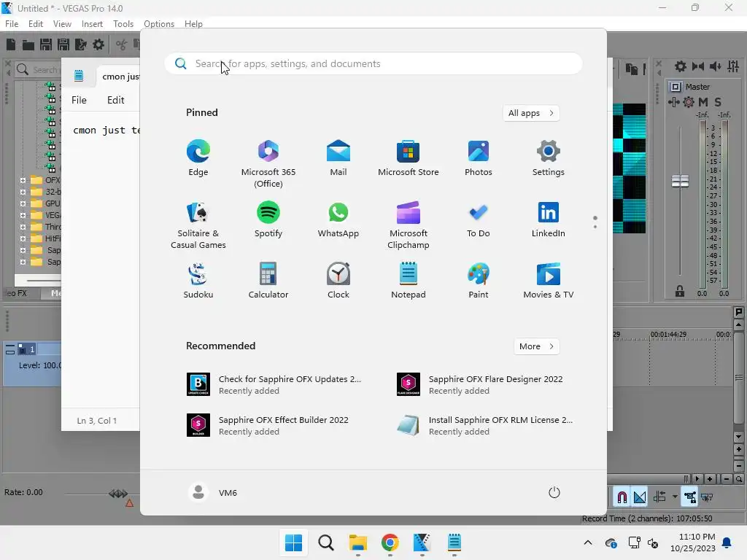Expand the OFX folder in plug-in tree

23,180
